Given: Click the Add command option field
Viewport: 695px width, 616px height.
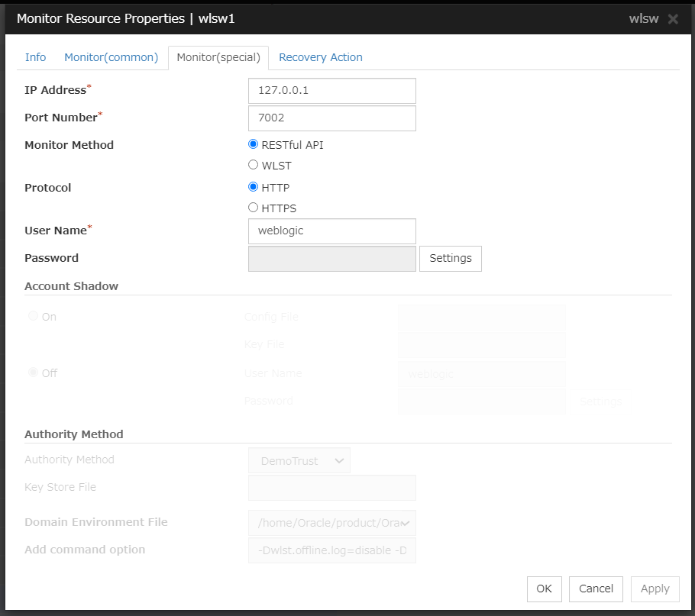Looking at the screenshot, I should click(331, 550).
